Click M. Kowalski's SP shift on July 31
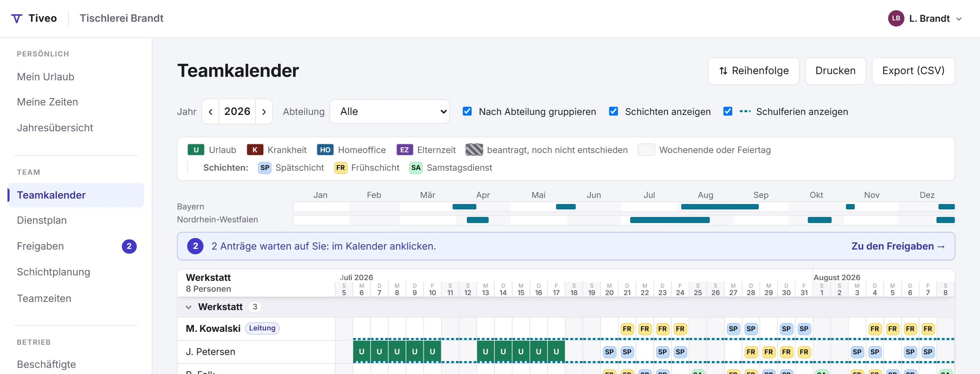980x374 pixels. 804,329
